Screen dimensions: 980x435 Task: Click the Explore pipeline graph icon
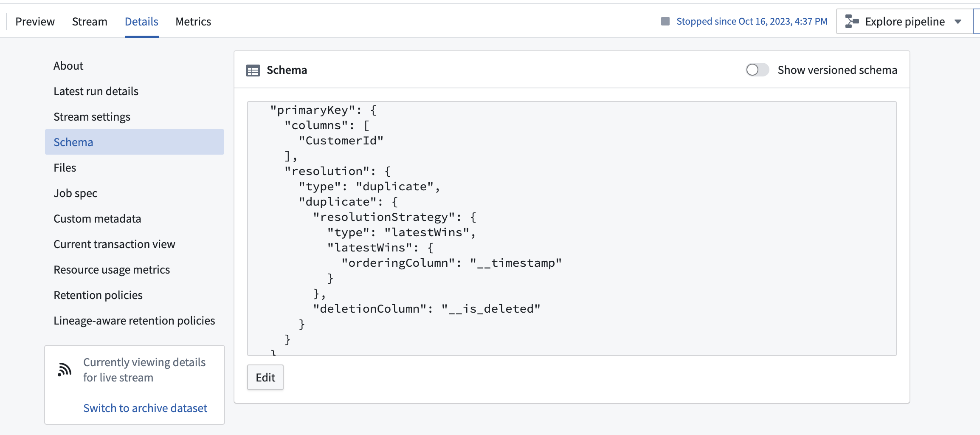[852, 21]
